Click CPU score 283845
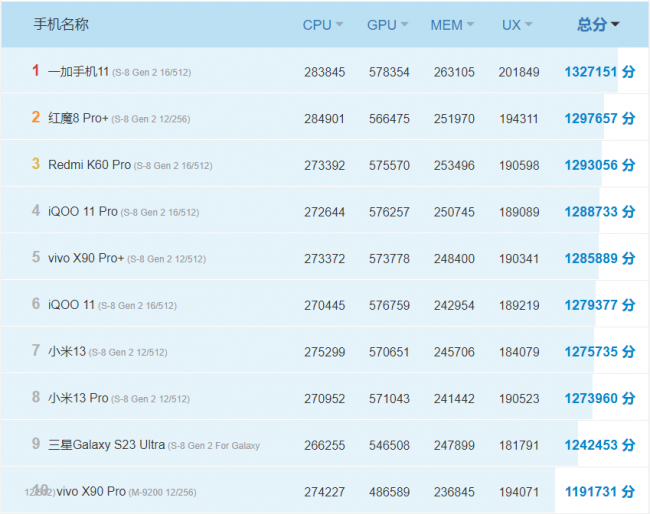The height and width of the screenshot is (514, 650). (x=325, y=72)
